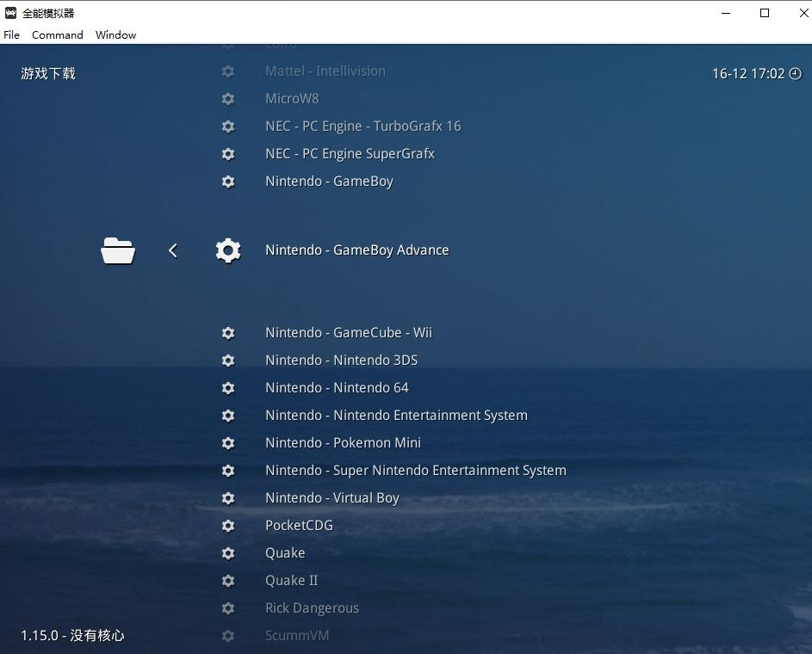812x654 pixels.
Task: Open the Window menu
Action: 116,34
